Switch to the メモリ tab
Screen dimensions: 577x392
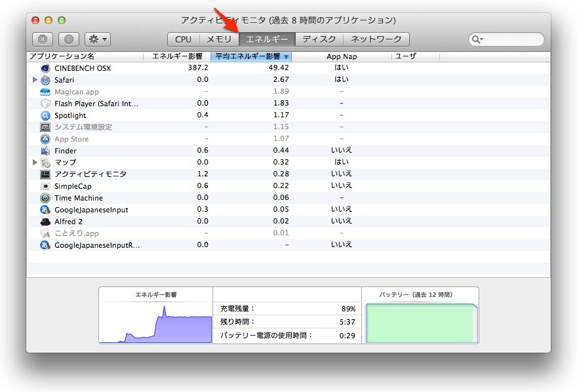[219, 39]
